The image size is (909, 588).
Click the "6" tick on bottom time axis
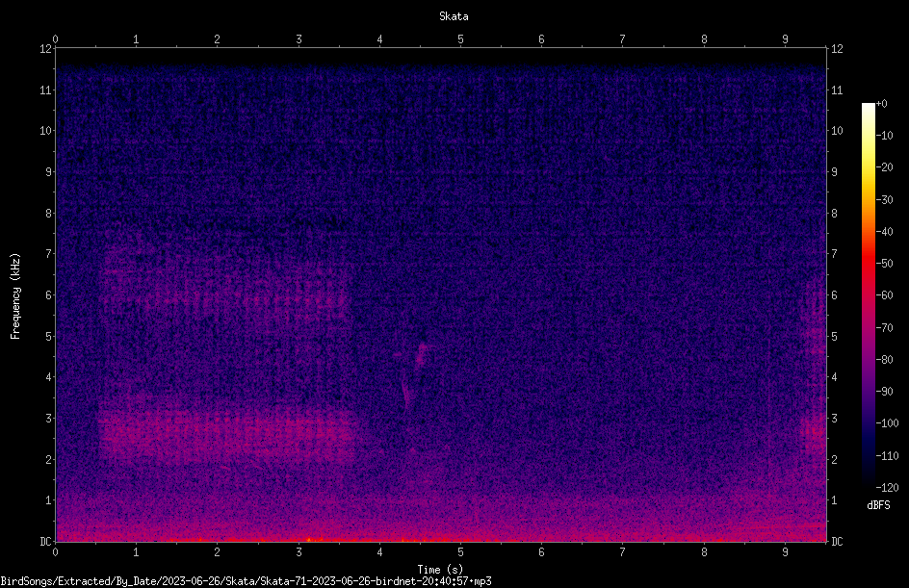(541, 552)
